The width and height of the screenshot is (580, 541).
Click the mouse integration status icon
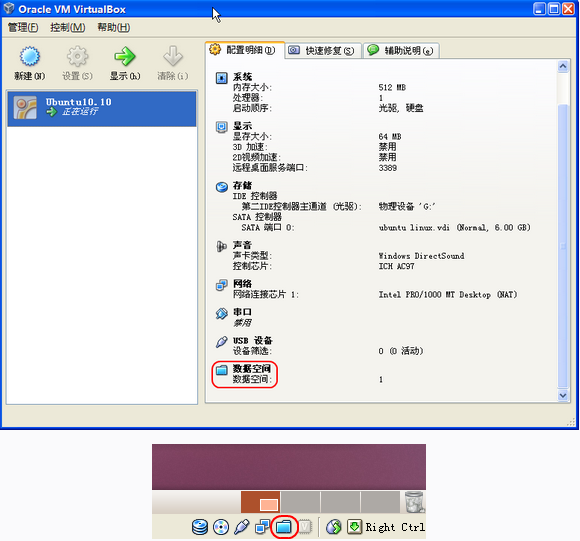click(x=334, y=527)
